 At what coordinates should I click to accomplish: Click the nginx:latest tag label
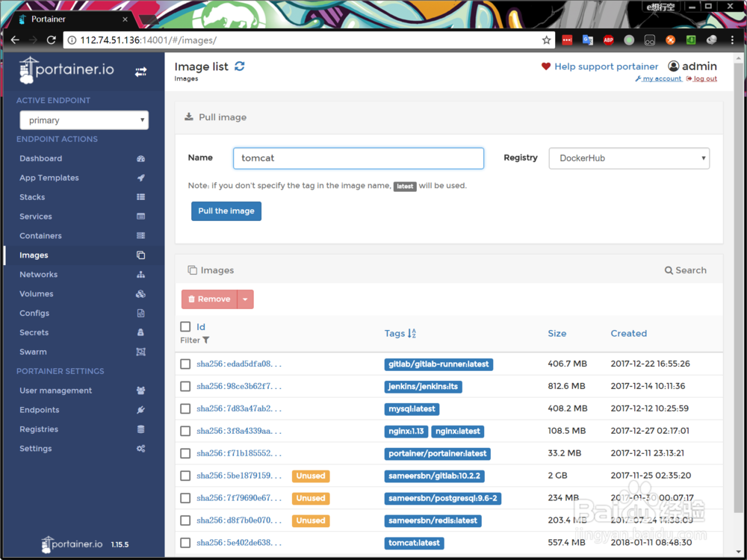coord(457,431)
